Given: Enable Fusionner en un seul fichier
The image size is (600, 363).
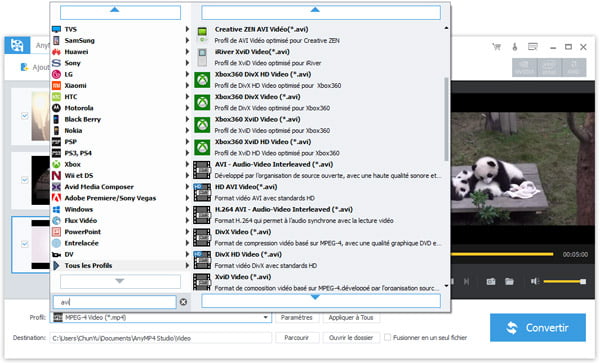Looking at the screenshot, I should pos(388,337).
